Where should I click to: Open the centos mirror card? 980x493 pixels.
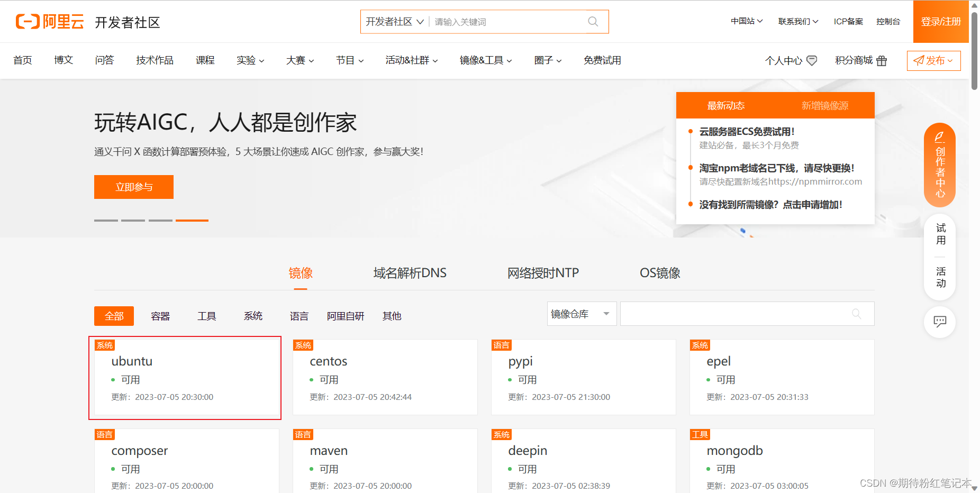coord(385,377)
